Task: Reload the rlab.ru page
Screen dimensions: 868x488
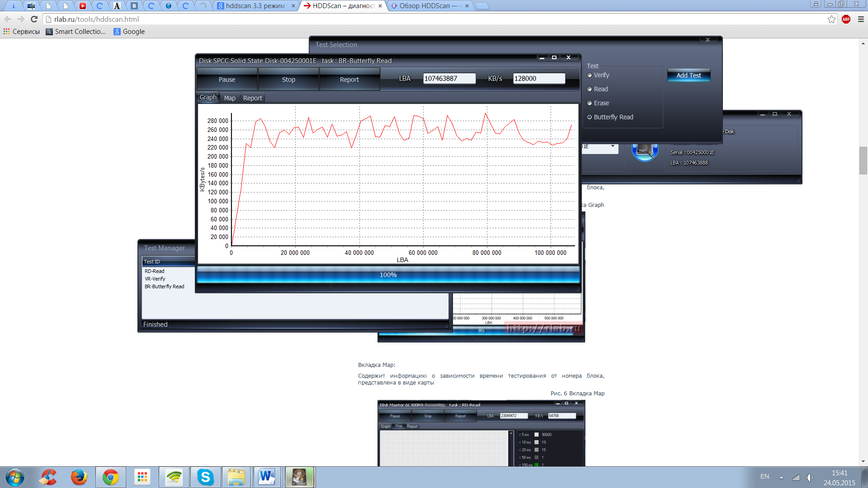Action: [34, 19]
